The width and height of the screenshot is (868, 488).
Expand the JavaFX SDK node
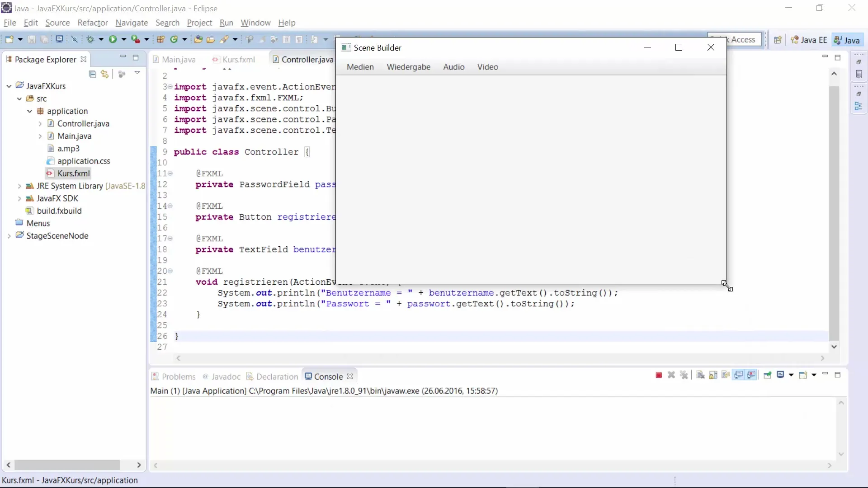click(x=19, y=198)
